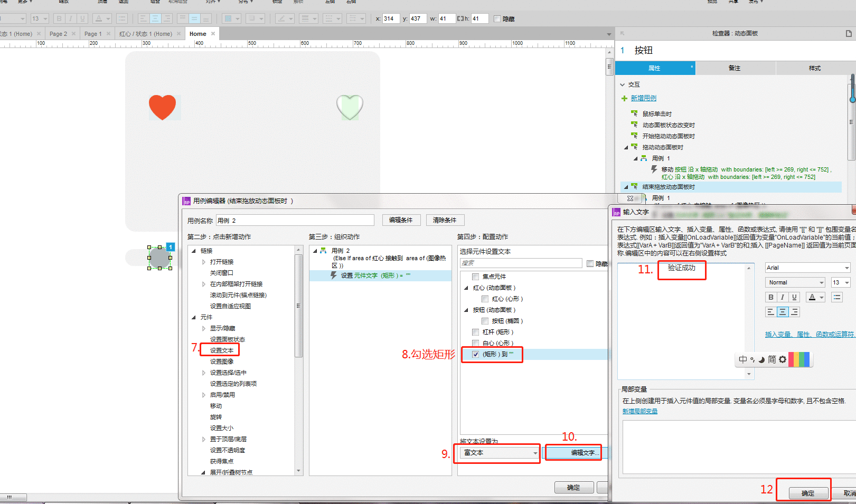Click the IME moon (half-width) icon
856x504 pixels.
click(761, 360)
